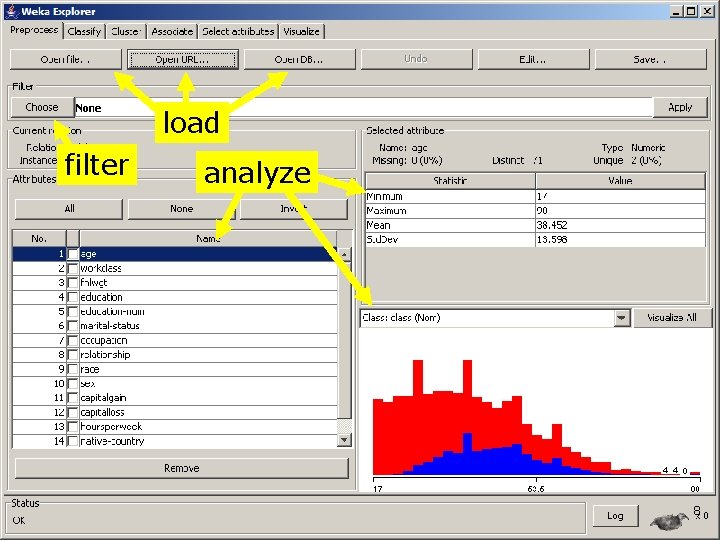Tick the checkbox for hoursperweek
Screen dimensions: 720x540
click(x=73, y=427)
